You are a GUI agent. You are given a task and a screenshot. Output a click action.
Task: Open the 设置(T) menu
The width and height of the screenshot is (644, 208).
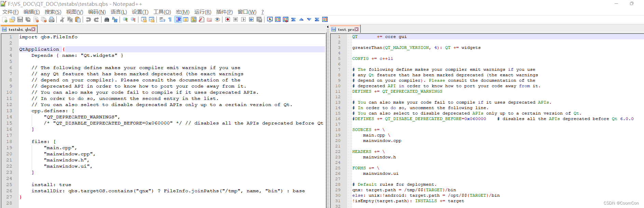[x=140, y=12]
